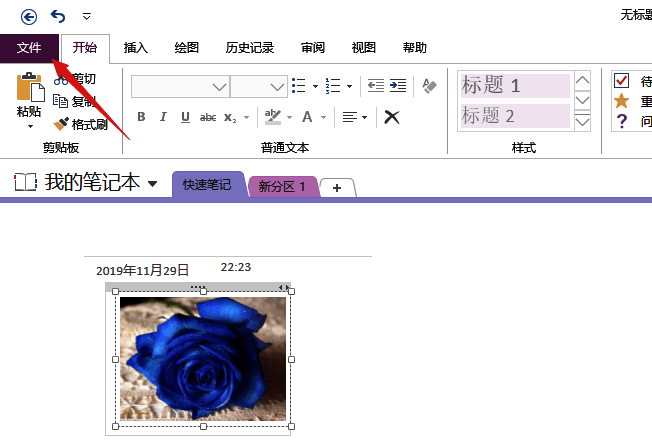Viewport: 652px width, 445px height.
Task: Click the question mark tag
Action: 622,121
